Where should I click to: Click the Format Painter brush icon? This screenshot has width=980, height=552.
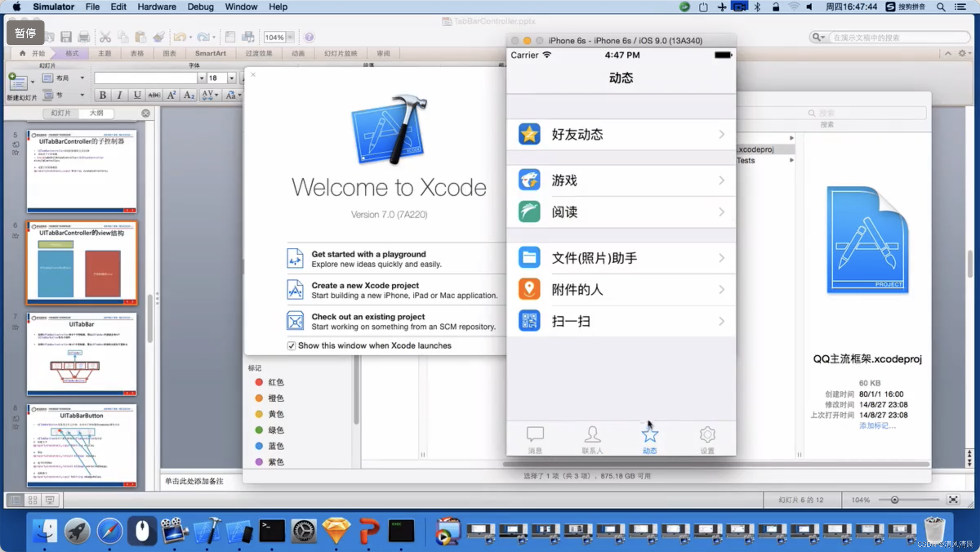(x=158, y=37)
